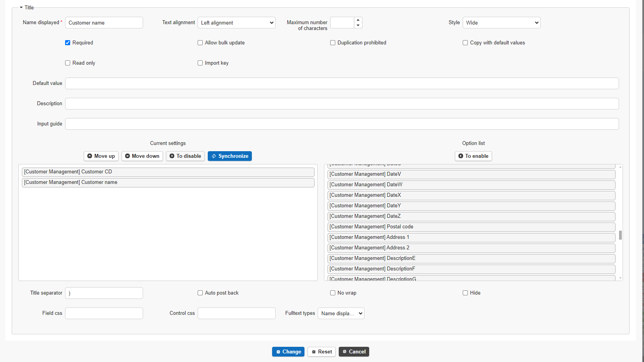Click the To disable button
Viewport: 644px width, 362px height.
pos(185,156)
